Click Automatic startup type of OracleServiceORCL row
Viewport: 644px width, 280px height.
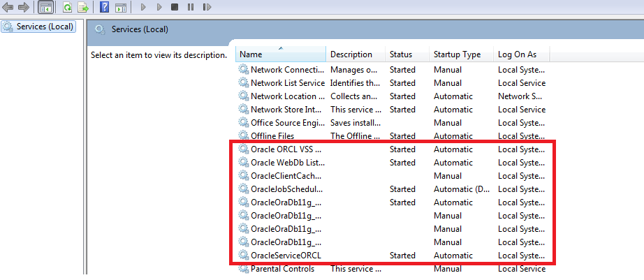453,256
